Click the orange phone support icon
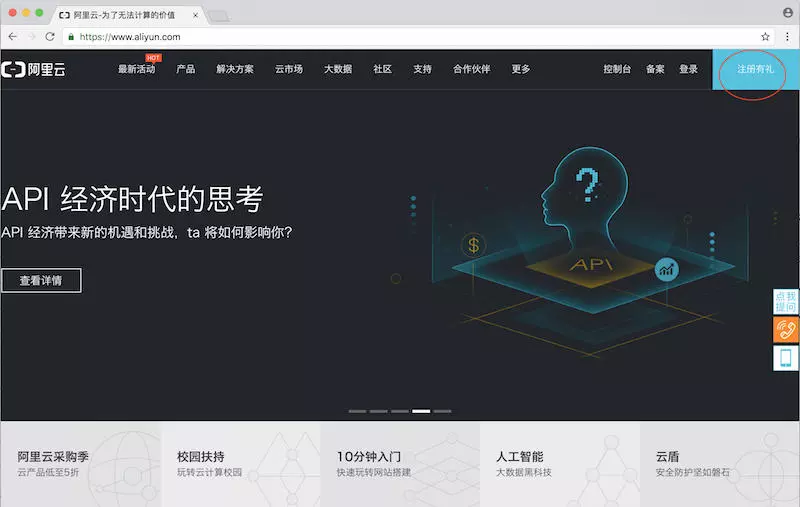800x507 pixels. [x=786, y=329]
